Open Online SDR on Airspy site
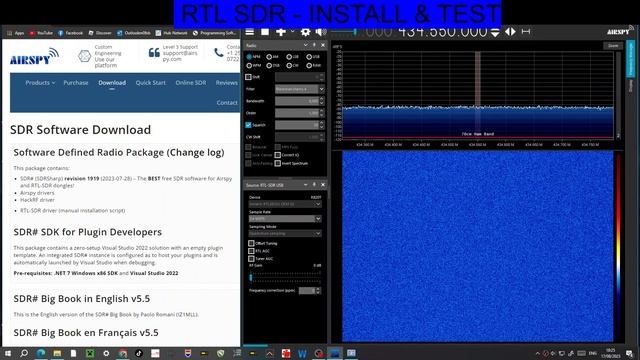This screenshot has width=640, height=360. [191, 82]
